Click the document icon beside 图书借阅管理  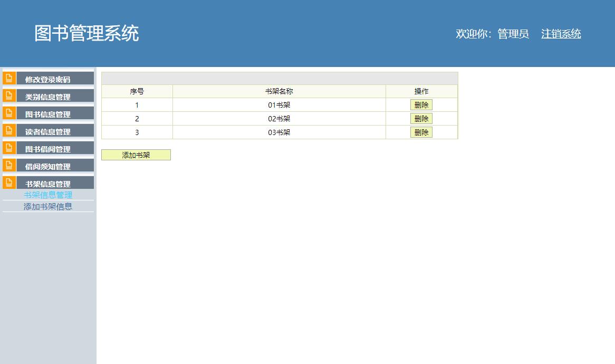click(9, 148)
